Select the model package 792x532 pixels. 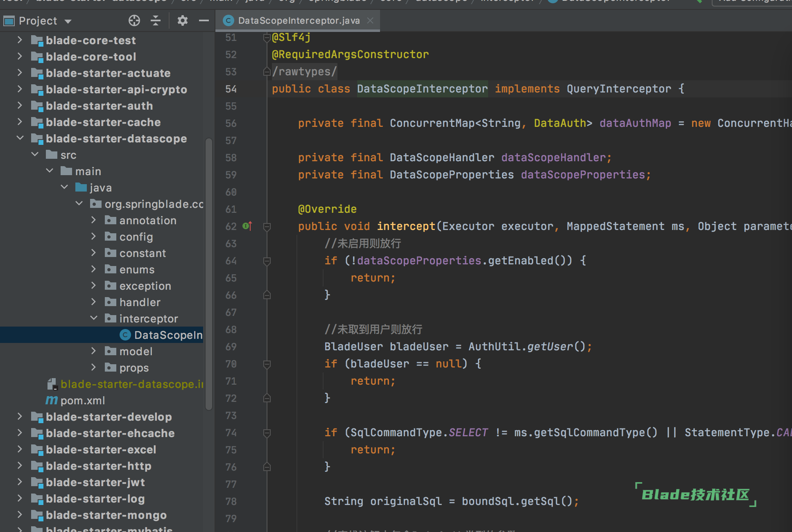pyautogui.click(x=136, y=351)
